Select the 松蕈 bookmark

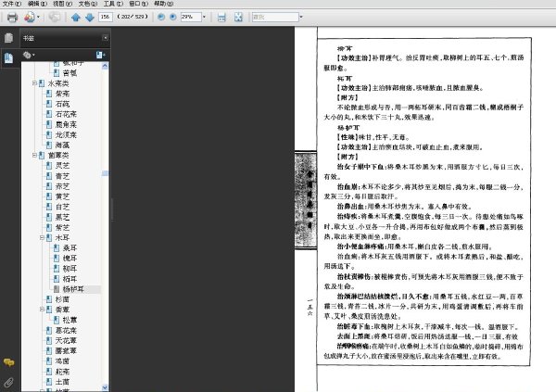[x=69, y=320]
